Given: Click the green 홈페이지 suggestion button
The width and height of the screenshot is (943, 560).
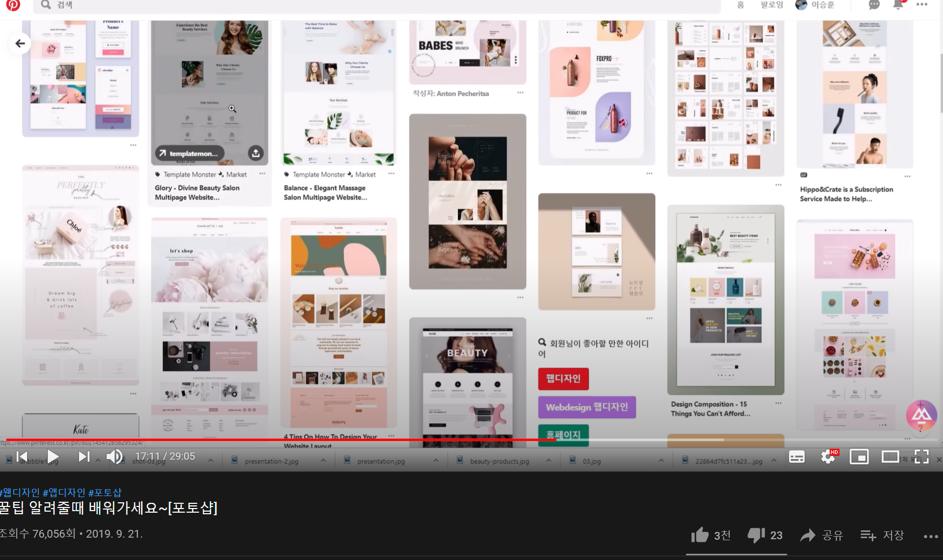Looking at the screenshot, I should point(563,435).
